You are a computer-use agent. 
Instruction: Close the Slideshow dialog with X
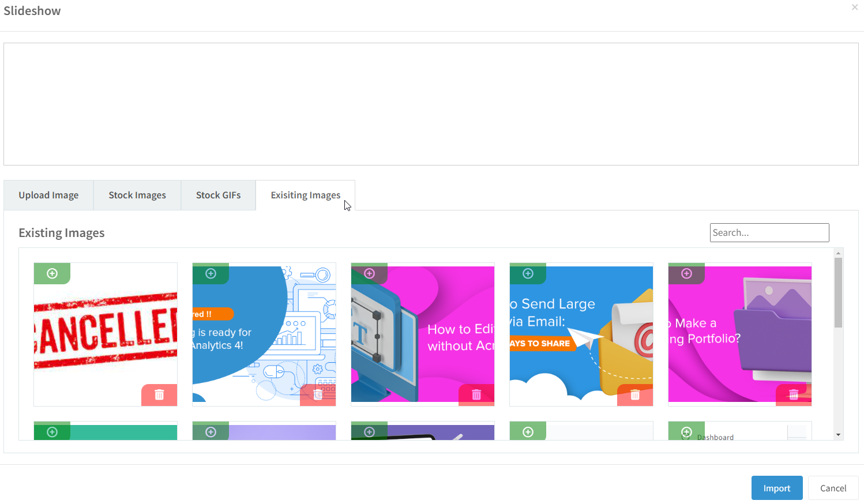click(854, 7)
